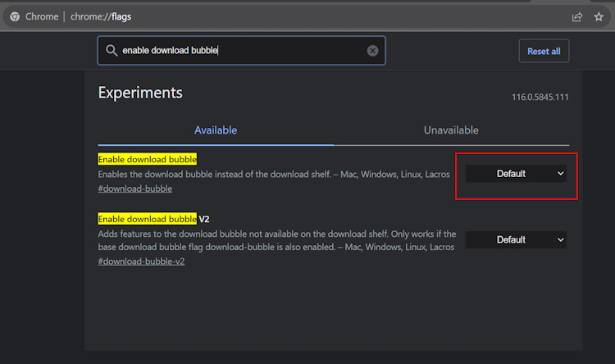Click the magnifier search icon in flags search box
The height and width of the screenshot is (364, 615).
[x=112, y=50]
